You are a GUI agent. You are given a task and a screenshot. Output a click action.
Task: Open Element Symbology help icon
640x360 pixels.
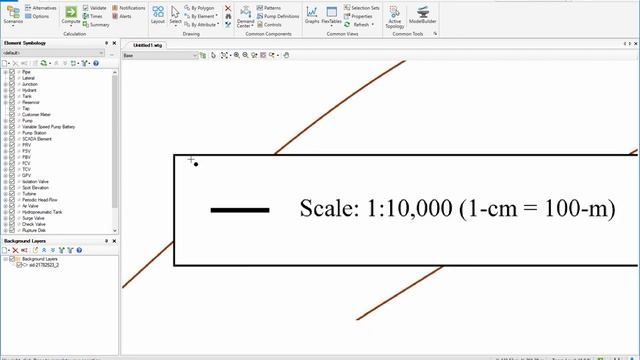tap(96, 63)
